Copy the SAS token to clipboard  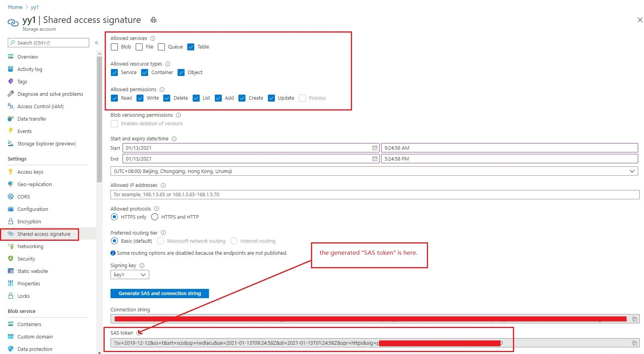pyautogui.click(x=635, y=343)
